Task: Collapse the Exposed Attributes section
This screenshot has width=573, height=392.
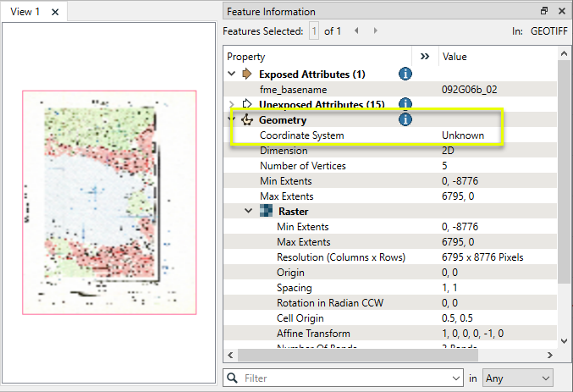Action: pos(232,74)
